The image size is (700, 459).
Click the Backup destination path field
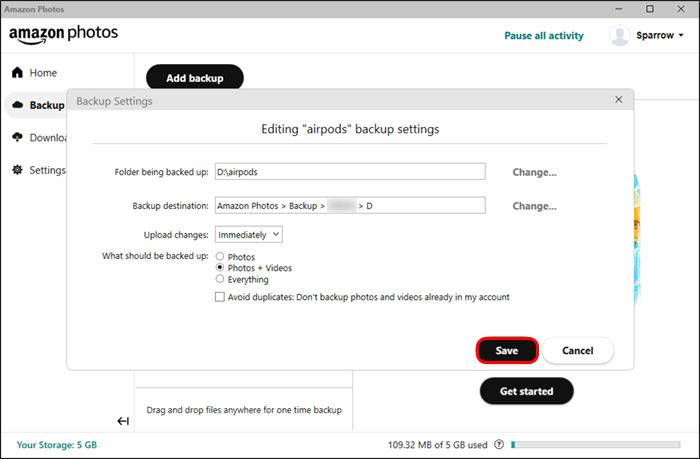pyautogui.click(x=350, y=205)
